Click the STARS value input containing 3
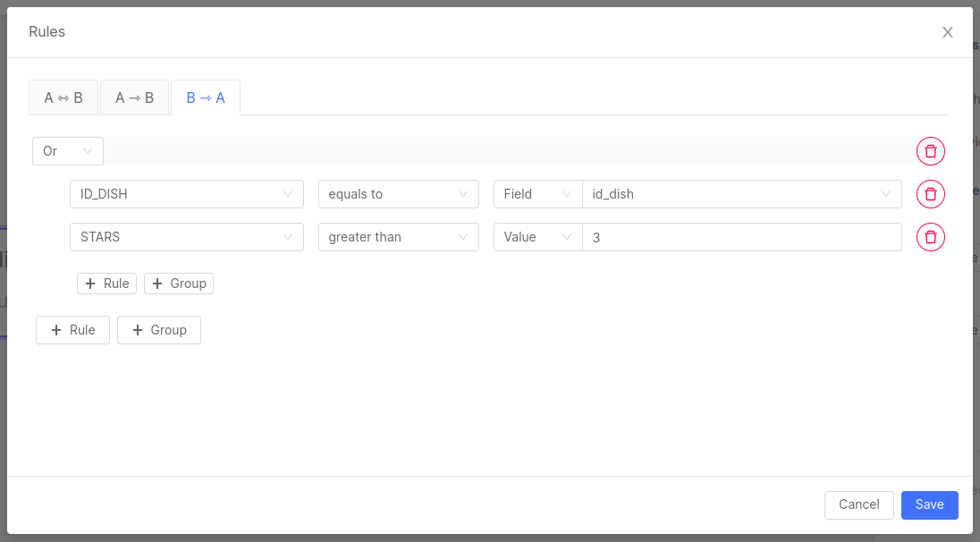This screenshot has height=542, width=980. click(742, 237)
